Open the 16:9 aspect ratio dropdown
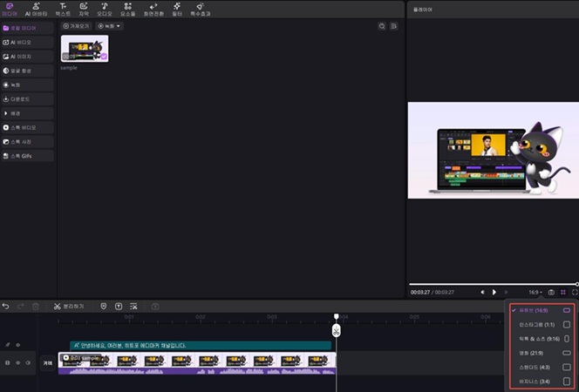The image size is (579, 392). click(x=535, y=292)
